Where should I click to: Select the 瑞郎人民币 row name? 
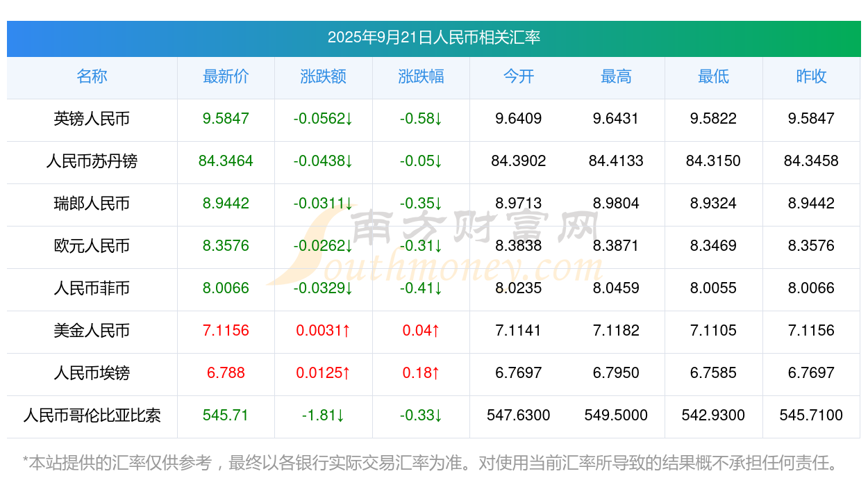pos(92,204)
